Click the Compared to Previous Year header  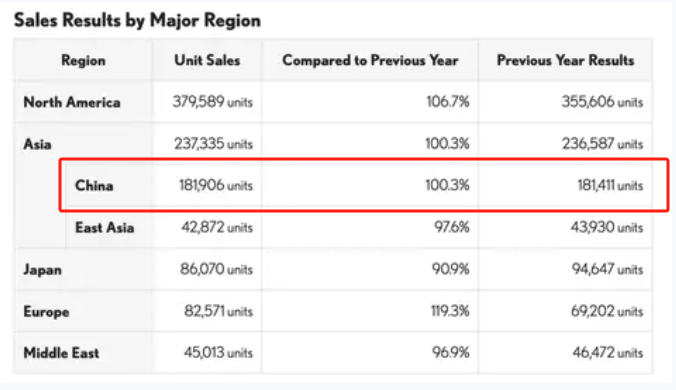(x=370, y=60)
